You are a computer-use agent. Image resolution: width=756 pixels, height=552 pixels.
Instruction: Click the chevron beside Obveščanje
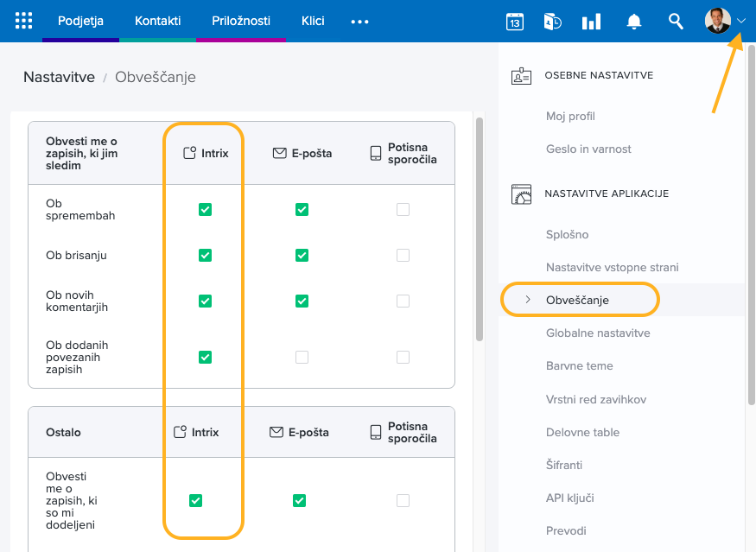[x=527, y=300]
